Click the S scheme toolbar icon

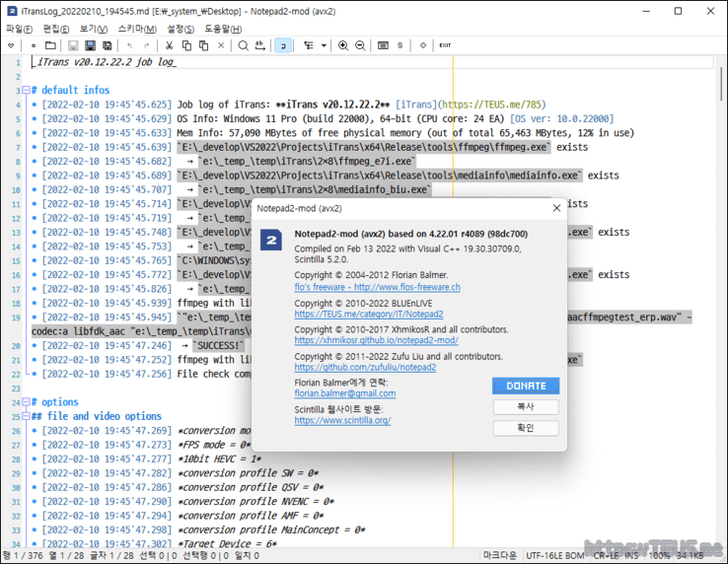click(400, 45)
